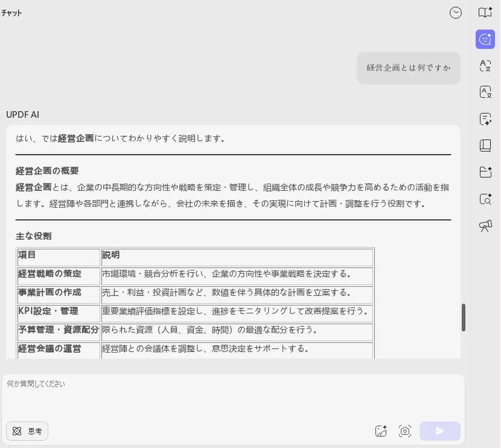Select table cell 経営戦略の策定
Viewport: 501px width, 448px height.
[59, 276]
